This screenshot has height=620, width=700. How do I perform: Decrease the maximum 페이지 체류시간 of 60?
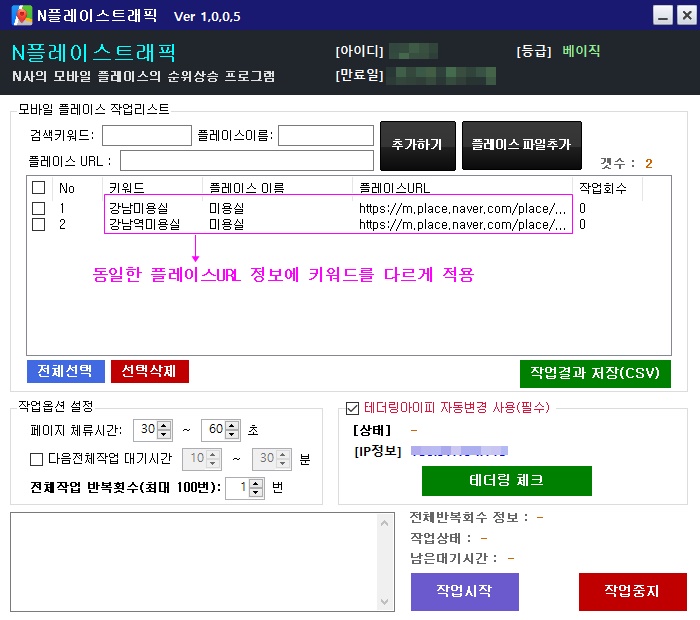232,434
